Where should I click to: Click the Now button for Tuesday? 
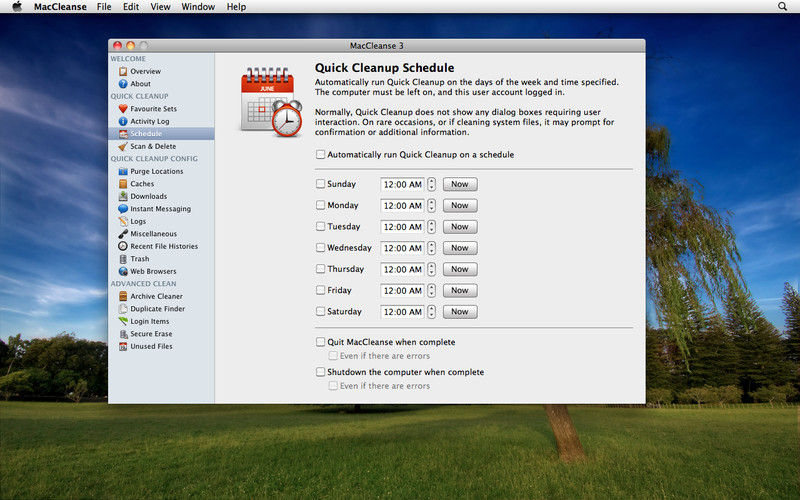460,227
